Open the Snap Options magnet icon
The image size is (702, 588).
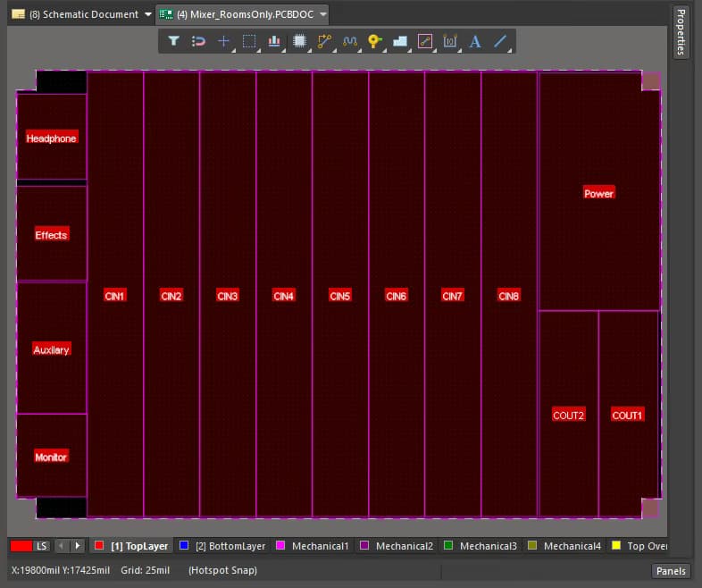click(199, 41)
